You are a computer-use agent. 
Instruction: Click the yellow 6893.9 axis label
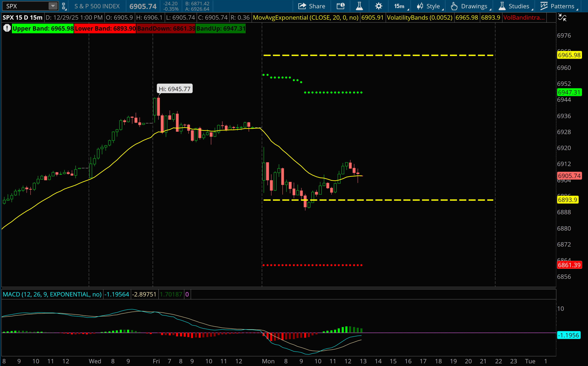568,200
